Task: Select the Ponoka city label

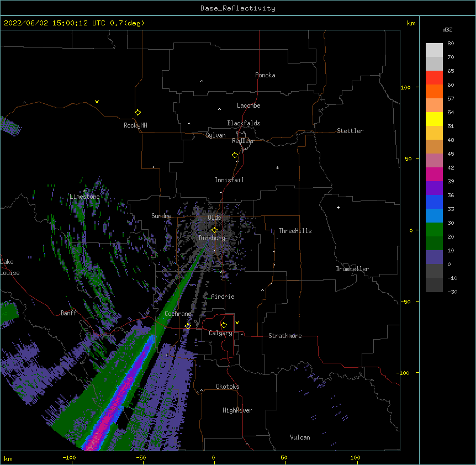Action: click(x=265, y=75)
